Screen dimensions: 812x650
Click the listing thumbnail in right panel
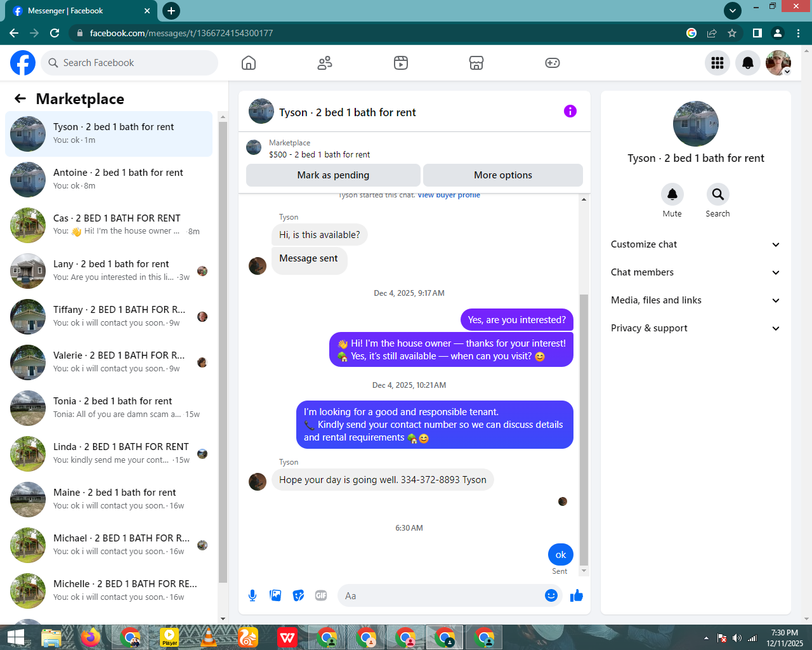[696, 124]
